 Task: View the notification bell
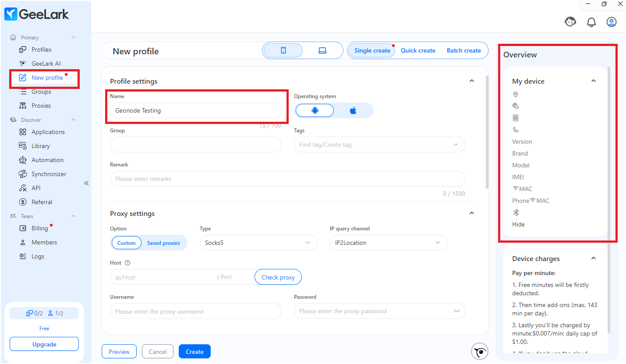pos(591,21)
